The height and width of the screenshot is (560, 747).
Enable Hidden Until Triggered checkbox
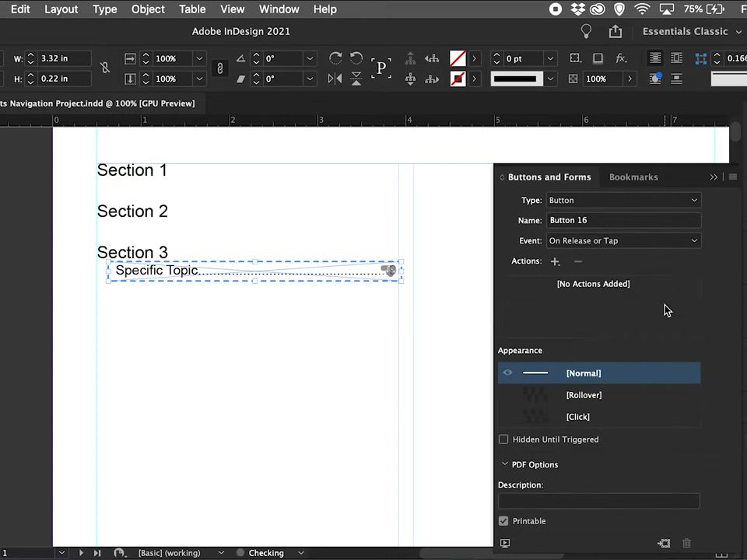click(503, 439)
